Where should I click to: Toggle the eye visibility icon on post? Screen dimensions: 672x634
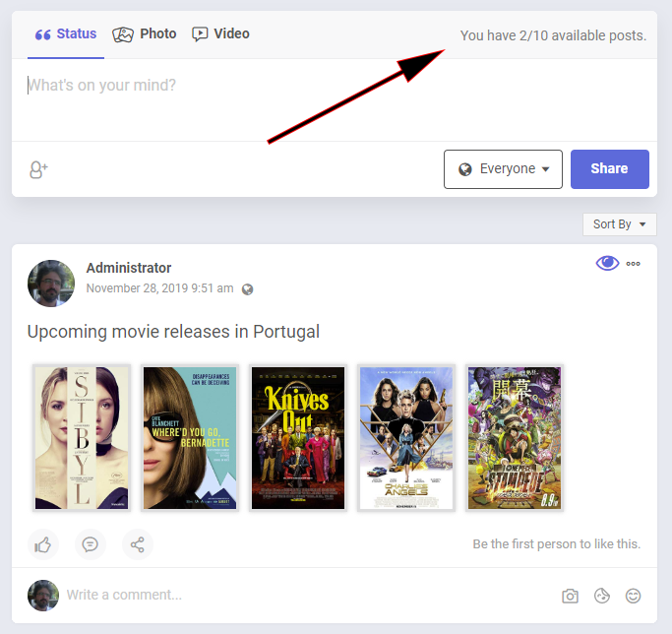point(607,263)
